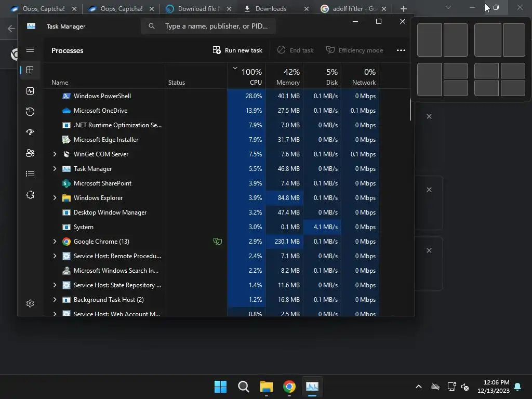Viewport: 532px width, 399px height.
Task: Expand Service Host: State Repository process
Action: (x=55, y=285)
